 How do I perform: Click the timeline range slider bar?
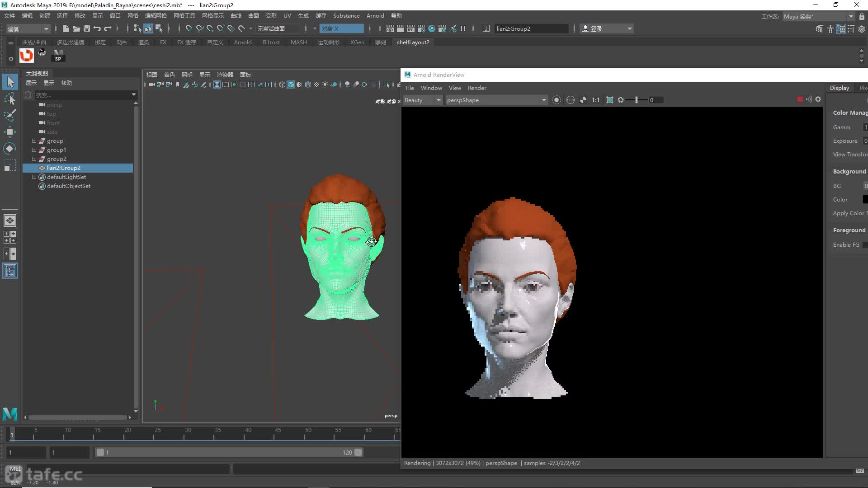[229, 452]
